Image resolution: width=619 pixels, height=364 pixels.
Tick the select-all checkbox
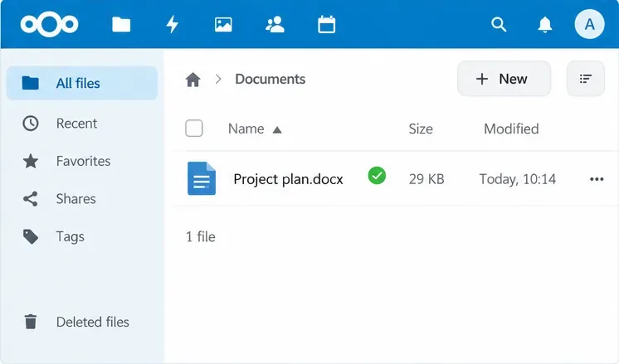(194, 129)
